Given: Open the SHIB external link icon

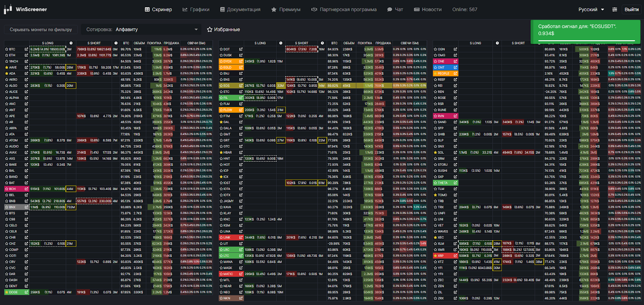Looking at the screenshot, I should coord(455,134).
